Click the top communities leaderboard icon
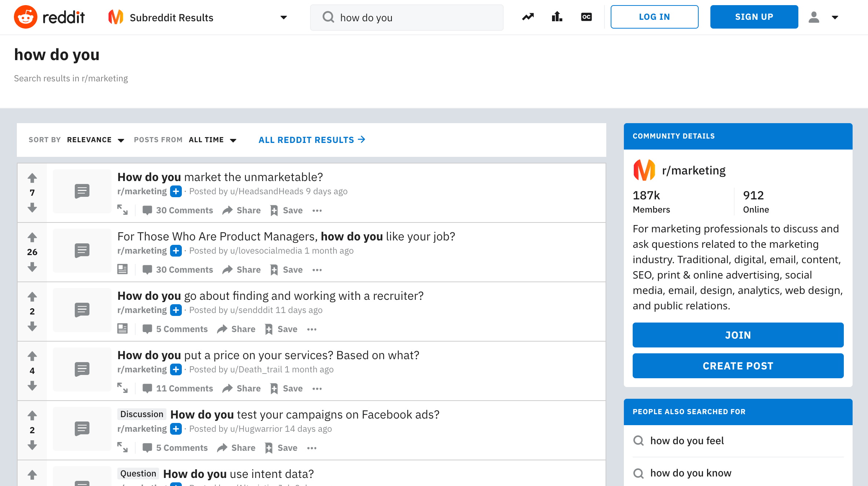The height and width of the screenshot is (486, 868). pos(556,16)
